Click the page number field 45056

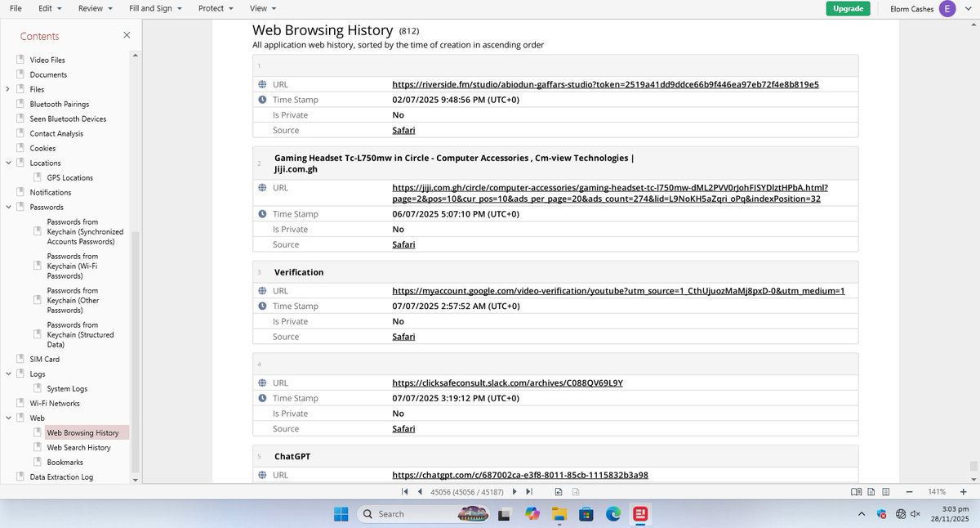tap(467, 491)
